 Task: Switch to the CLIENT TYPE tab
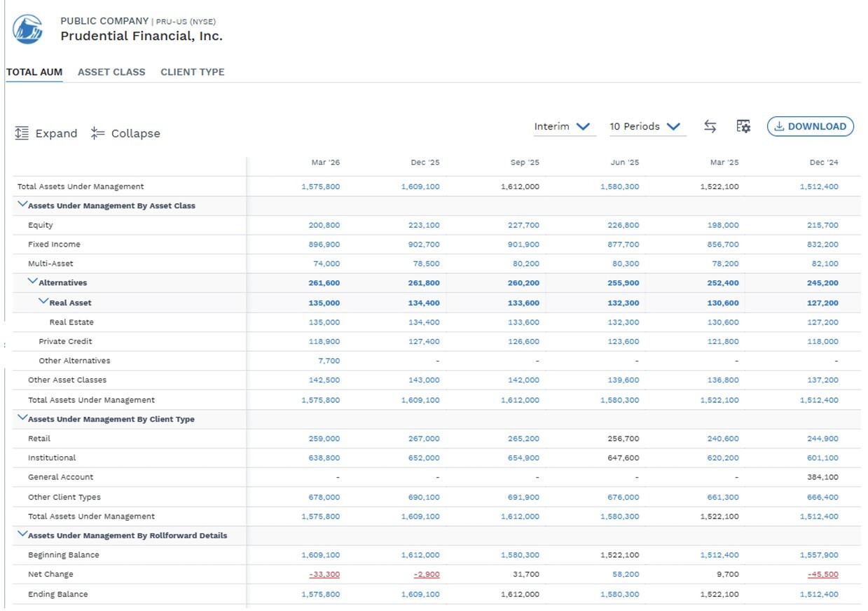193,72
